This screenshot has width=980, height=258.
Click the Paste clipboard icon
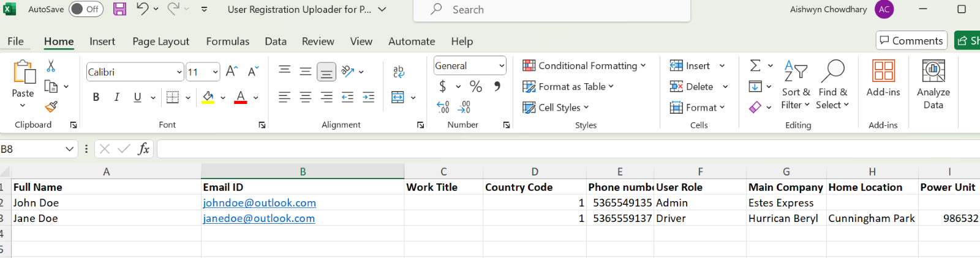point(23,72)
